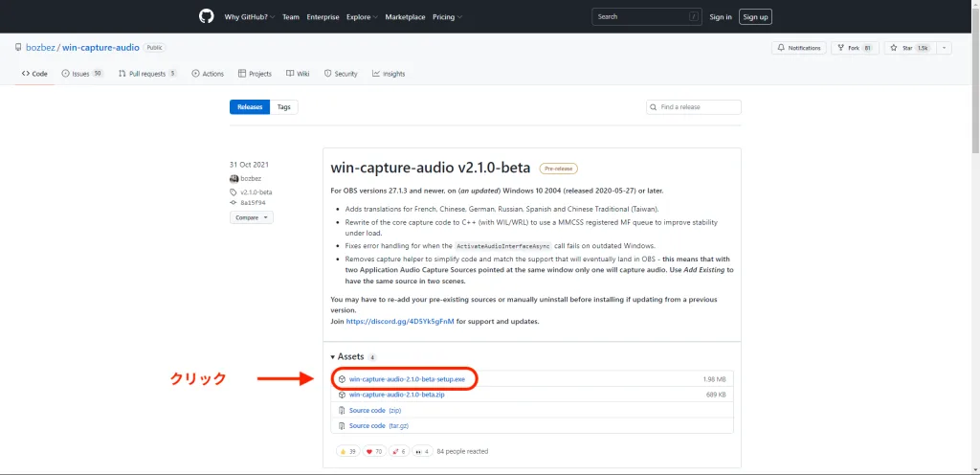
Task: Focus the GitHub Search field
Action: click(x=646, y=17)
